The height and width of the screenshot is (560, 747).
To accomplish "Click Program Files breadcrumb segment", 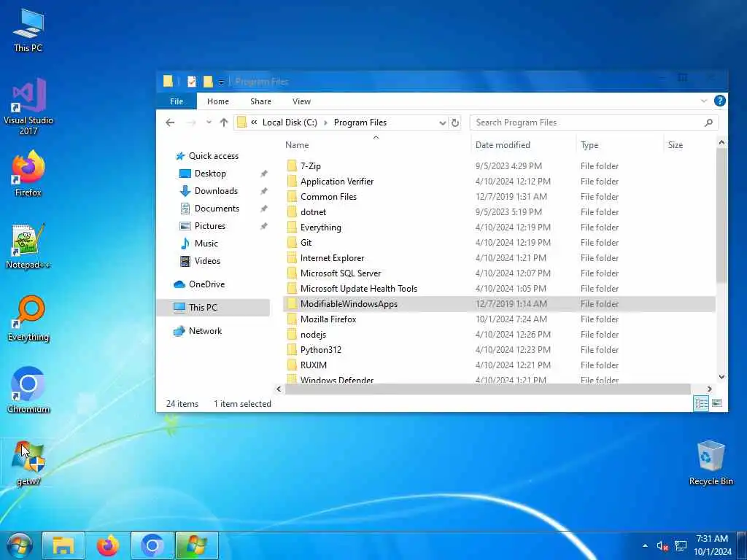I will pyautogui.click(x=360, y=122).
